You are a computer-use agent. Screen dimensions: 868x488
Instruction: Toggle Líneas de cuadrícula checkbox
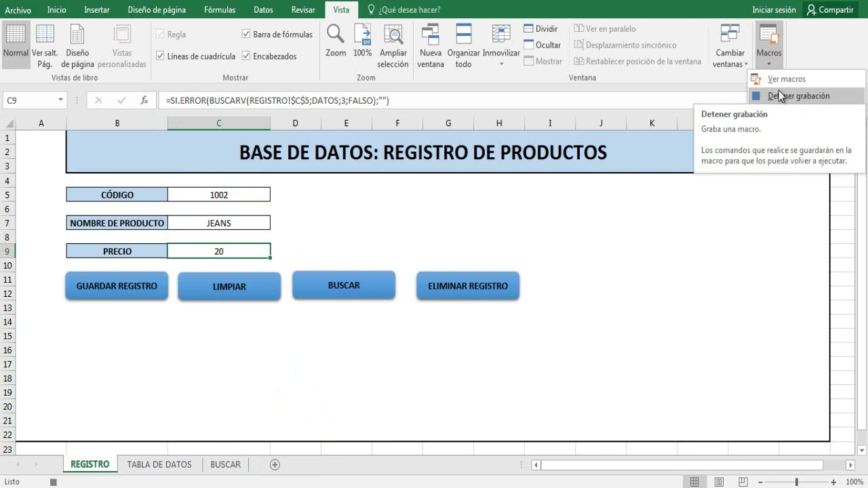pyautogui.click(x=160, y=56)
